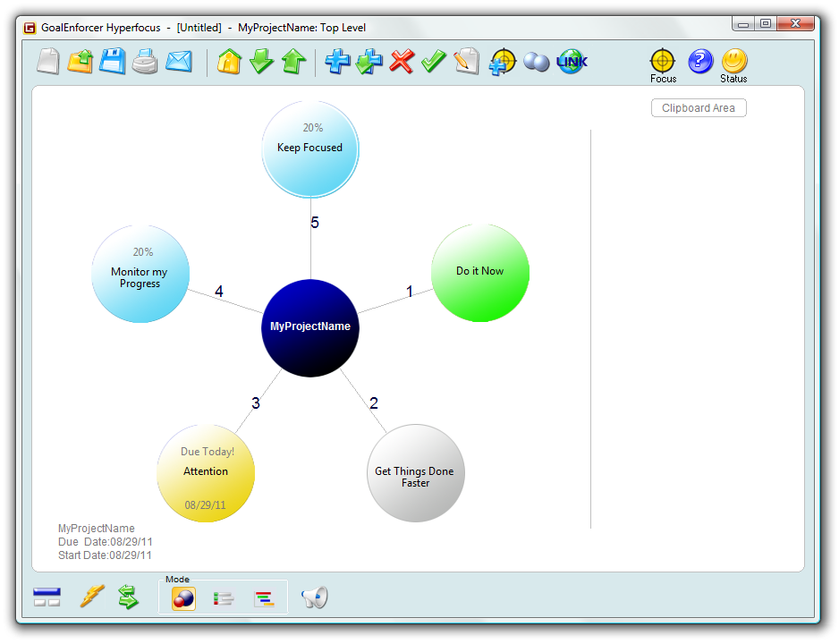Click the lightning bolt icon

[92, 597]
